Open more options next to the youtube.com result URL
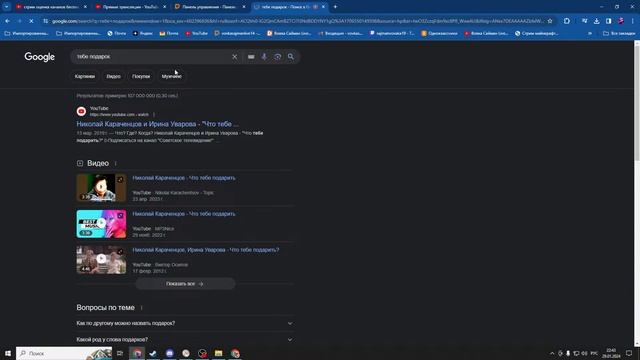Viewport: 640px width, 360px height. click(x=154, y=115)
